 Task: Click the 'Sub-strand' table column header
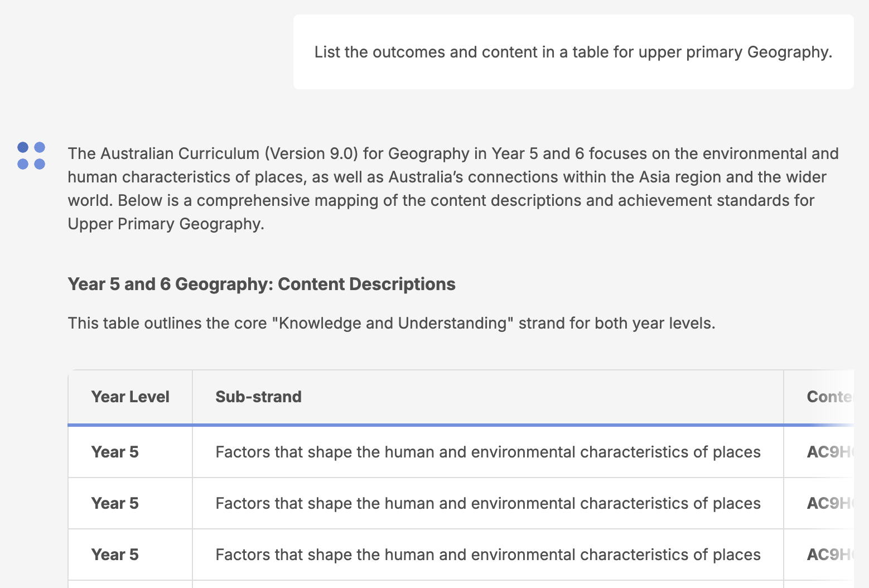[258, 397]
